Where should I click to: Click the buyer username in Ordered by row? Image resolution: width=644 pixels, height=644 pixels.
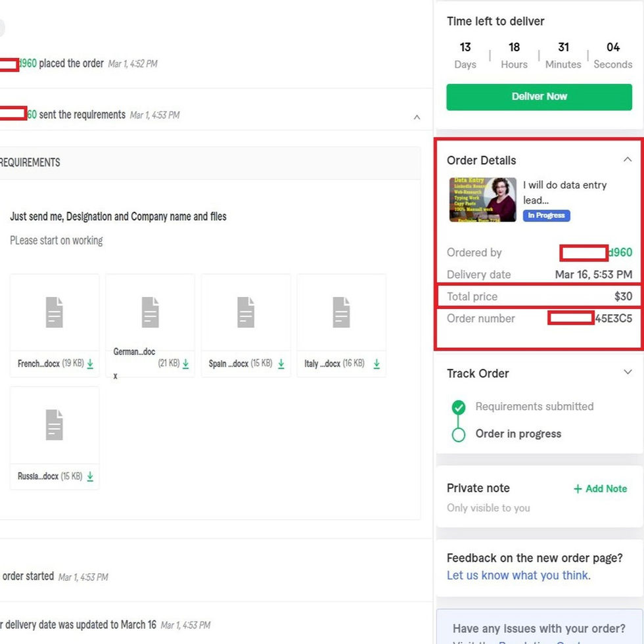(620, 252)
